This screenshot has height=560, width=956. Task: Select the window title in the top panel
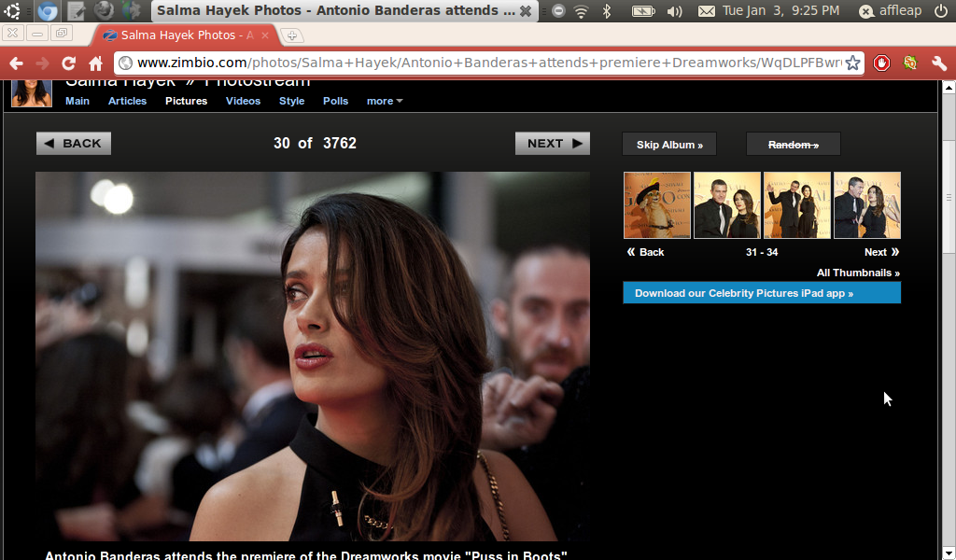336,10
